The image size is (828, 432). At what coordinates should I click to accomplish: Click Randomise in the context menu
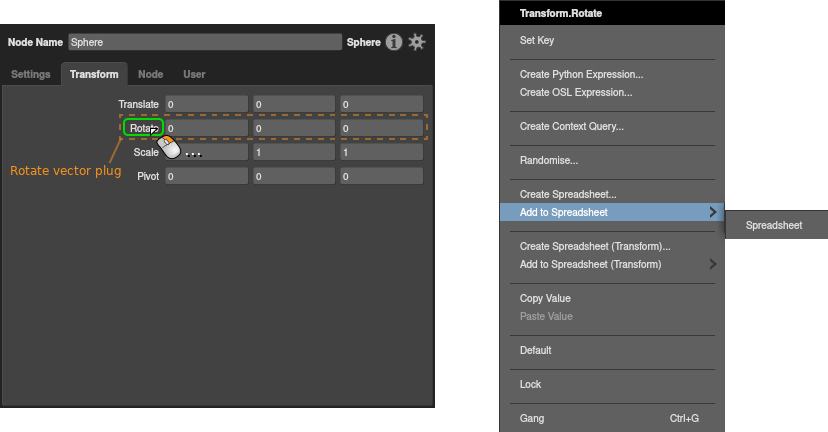pos(549,160)
